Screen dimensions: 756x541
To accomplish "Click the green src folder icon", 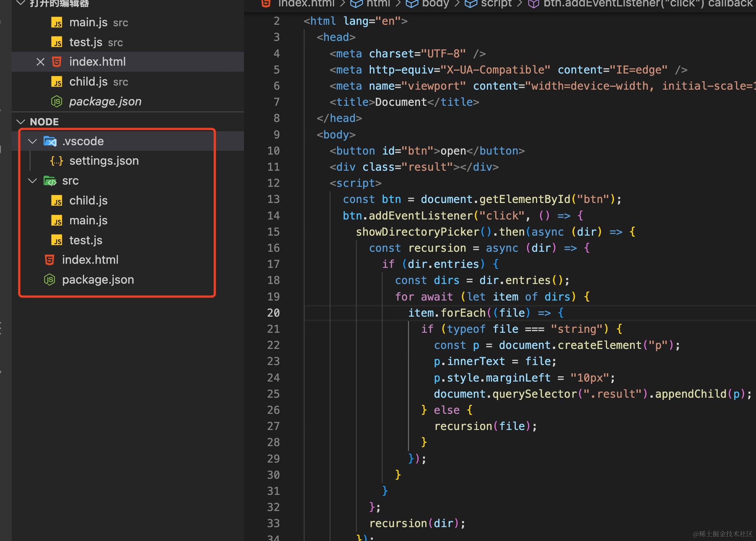I will pyautogui.click(x=50, y=181).
